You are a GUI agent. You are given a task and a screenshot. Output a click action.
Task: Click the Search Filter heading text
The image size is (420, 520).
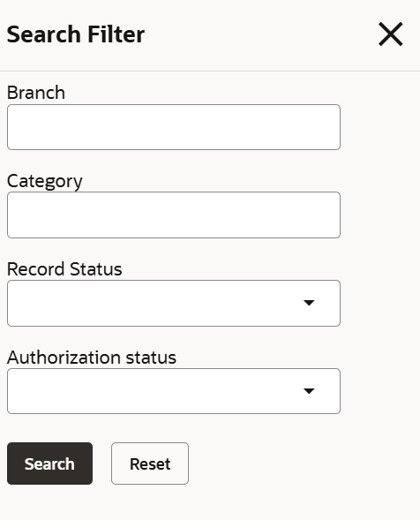coord(76,34)
